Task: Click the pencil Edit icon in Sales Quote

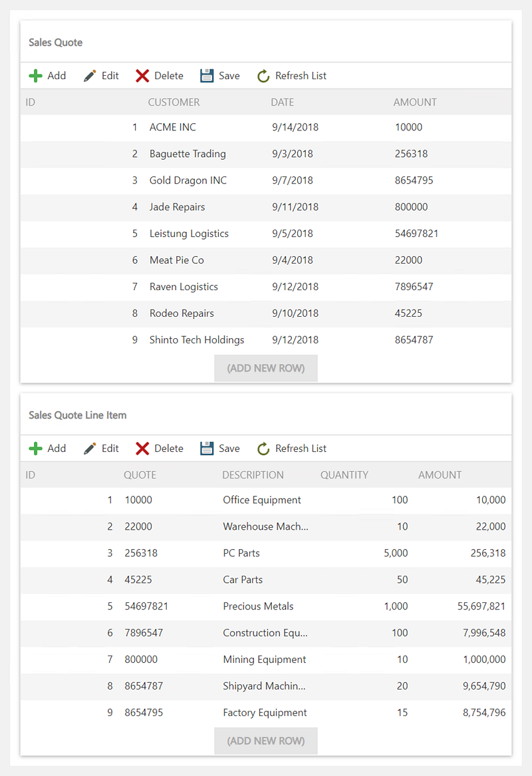Action: pos(90,76)
